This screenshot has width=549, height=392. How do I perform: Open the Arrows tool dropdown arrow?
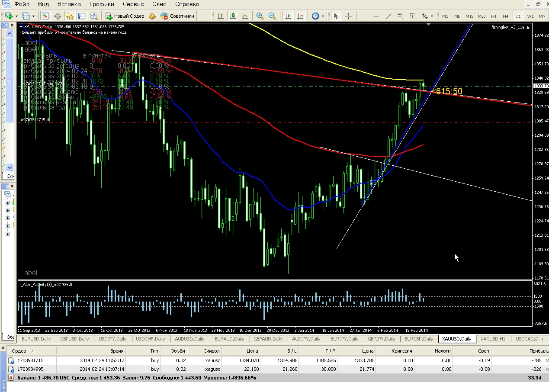[432, 16]
